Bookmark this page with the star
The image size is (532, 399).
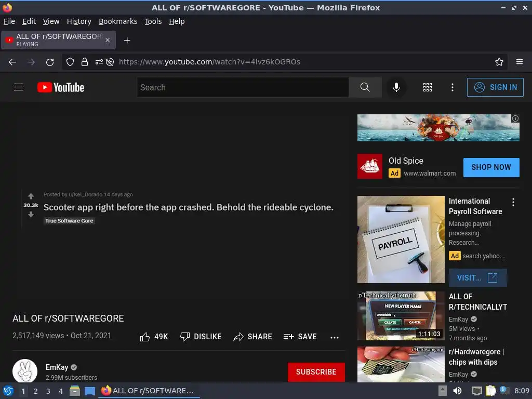click(x=499, y=62)
